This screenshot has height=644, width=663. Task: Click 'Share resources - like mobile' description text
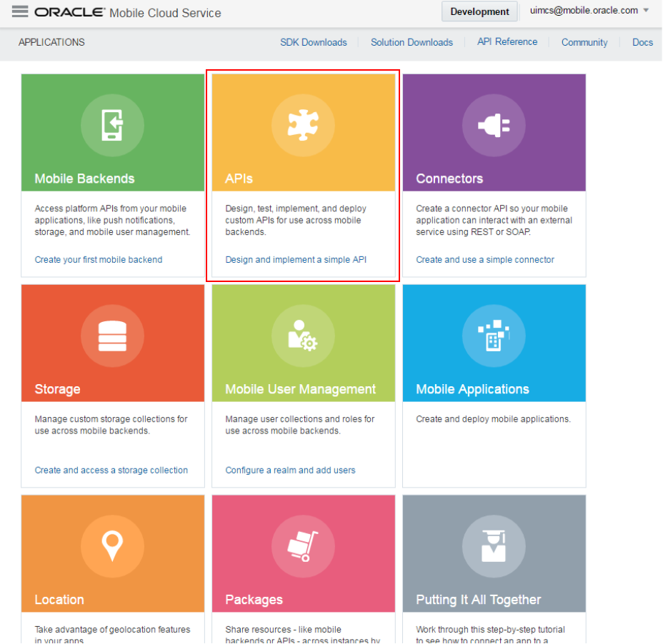coord(284,629)
